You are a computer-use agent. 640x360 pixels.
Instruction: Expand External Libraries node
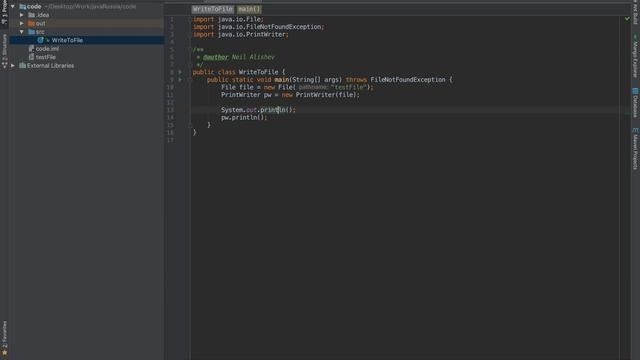click(13, 66)
